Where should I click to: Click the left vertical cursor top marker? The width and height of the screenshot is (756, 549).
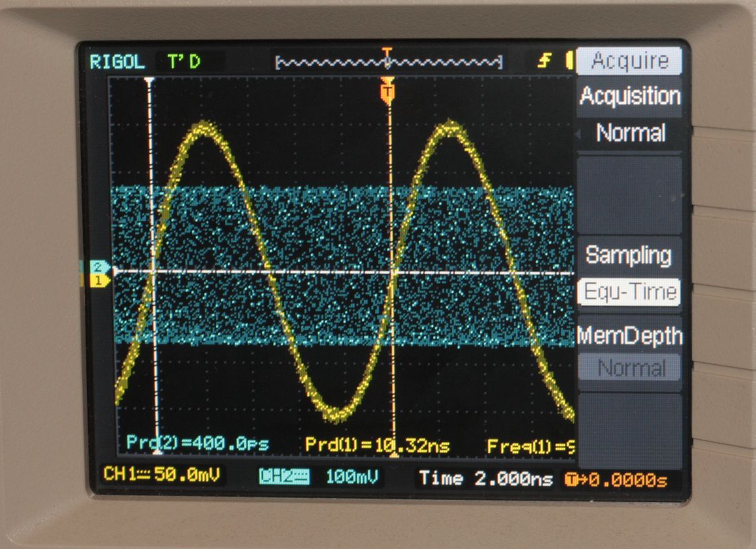tap(150, 81)
